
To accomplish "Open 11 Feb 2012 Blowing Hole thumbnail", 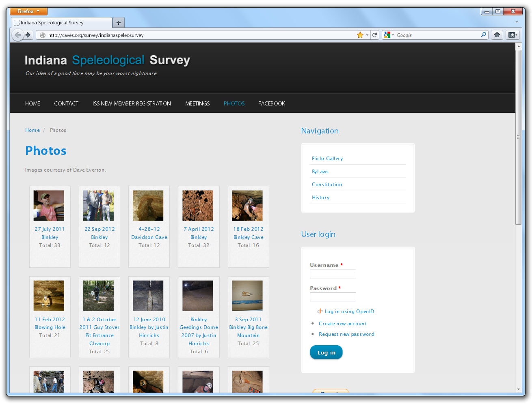I will pyautogui.click(x=49, y=296).
